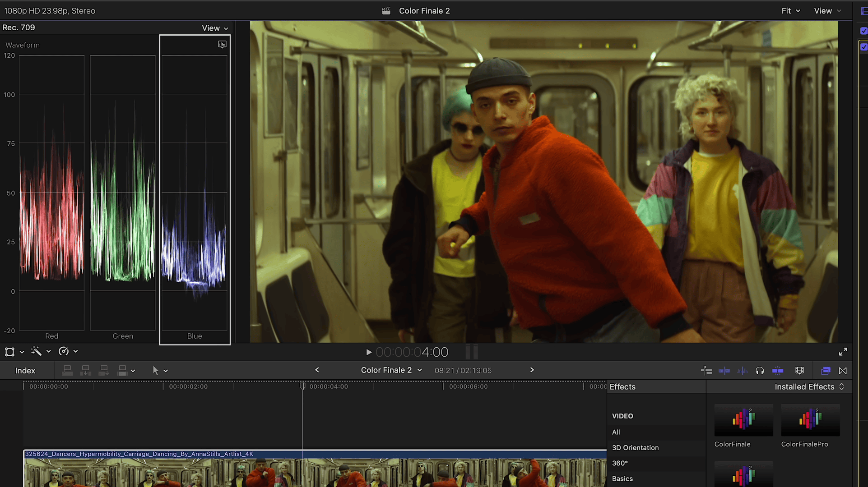The height and width of the screenshot is (487, 868).
Task: Toggle solo headphones icon
Action: click(760, 371)
